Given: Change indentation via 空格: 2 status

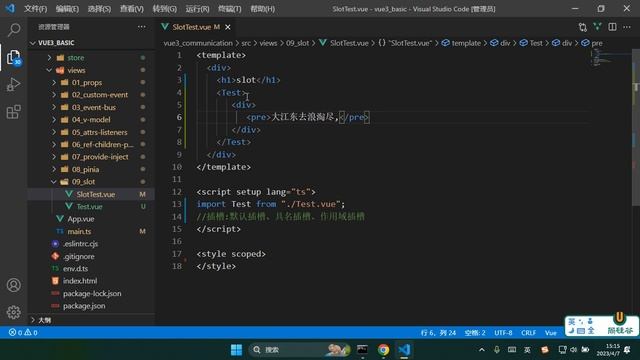Looking at the screenshot, I should [x=475, y=333].
